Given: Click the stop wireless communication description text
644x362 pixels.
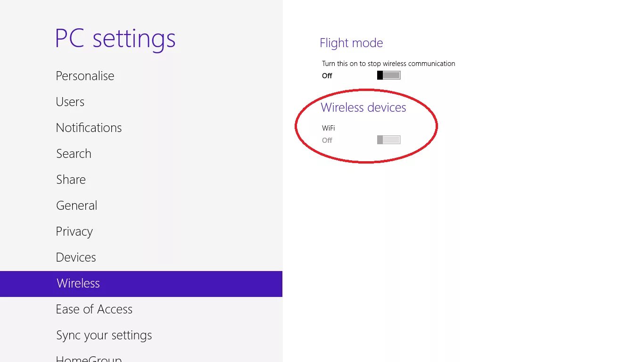Looking at the screenshot, I should point(388,64).
